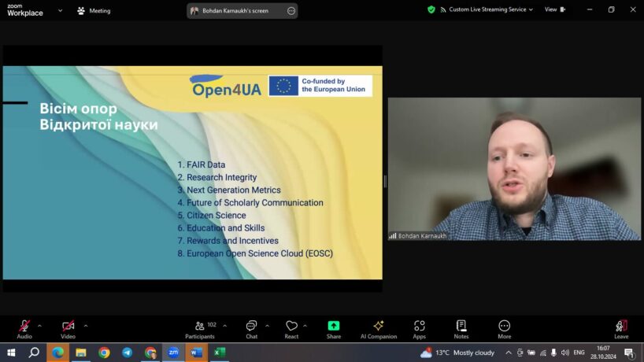Open Telegram from the Windows taskbar

coord(127,353)
